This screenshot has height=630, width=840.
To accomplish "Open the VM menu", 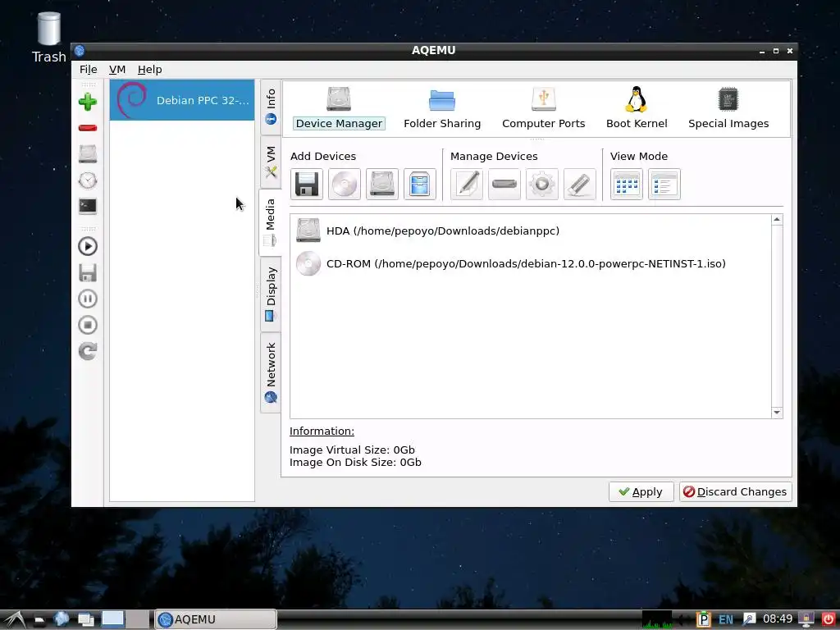I will 117,70.
